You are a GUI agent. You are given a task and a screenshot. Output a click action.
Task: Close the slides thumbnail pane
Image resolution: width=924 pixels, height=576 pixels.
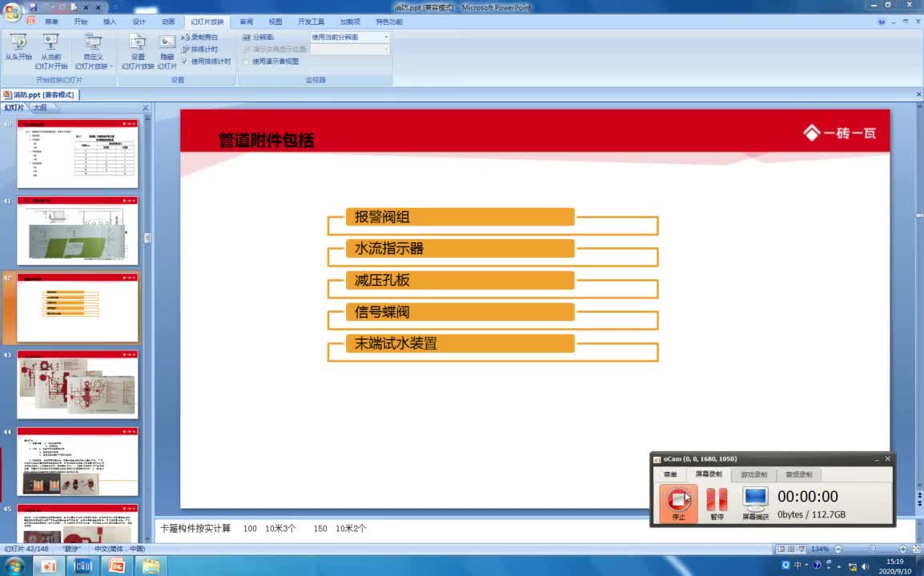tap(146, 108)
